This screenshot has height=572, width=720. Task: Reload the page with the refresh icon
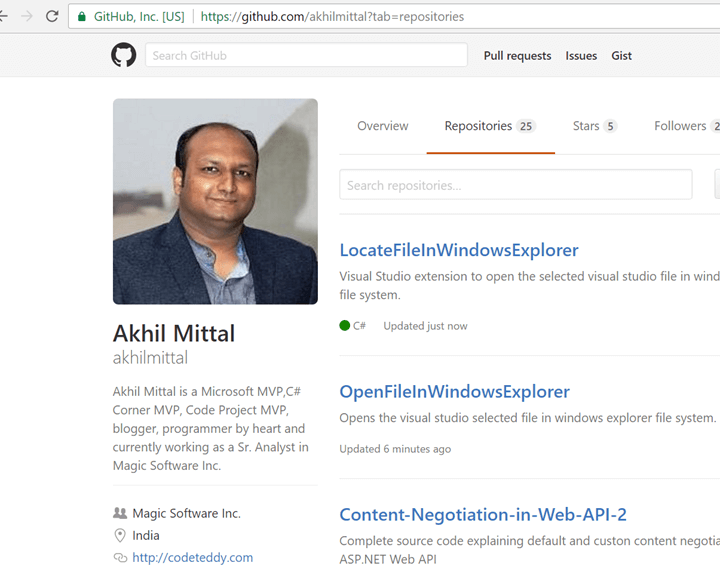(51, 17)
